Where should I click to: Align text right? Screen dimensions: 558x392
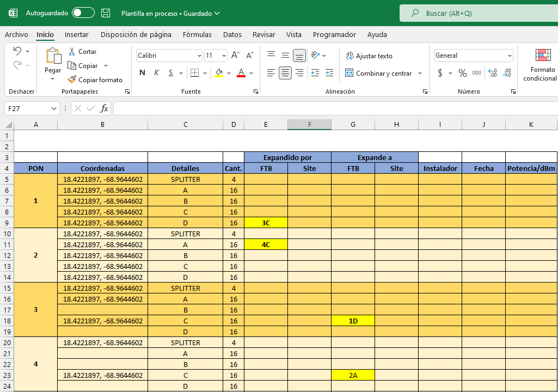click(299, 73)
